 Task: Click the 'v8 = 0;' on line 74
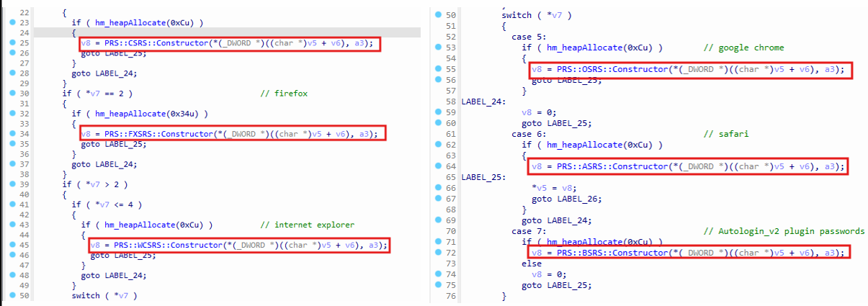(x=547, y=274)
